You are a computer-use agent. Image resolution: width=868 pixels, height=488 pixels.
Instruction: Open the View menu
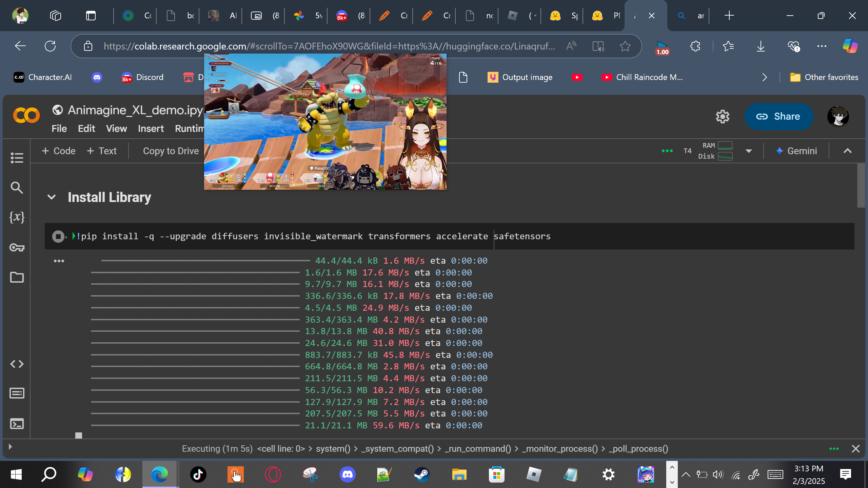coord(116,129)
